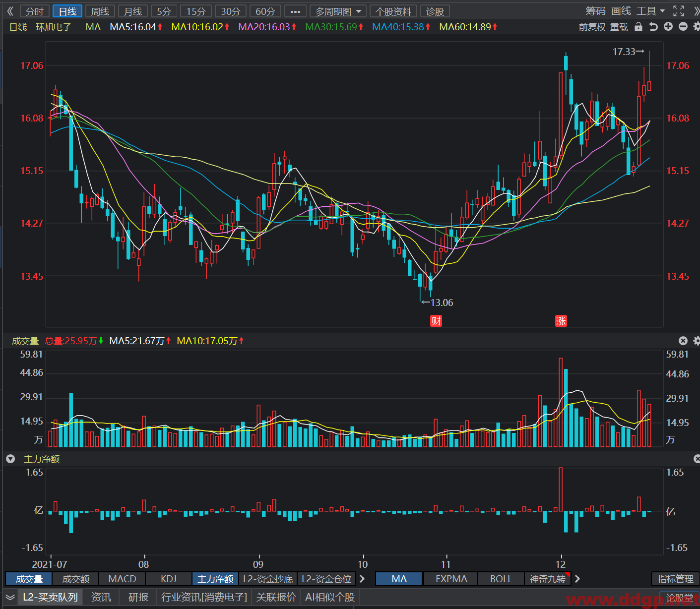
Task: Select 5分 minute chart
Action: tap(164, 11)
